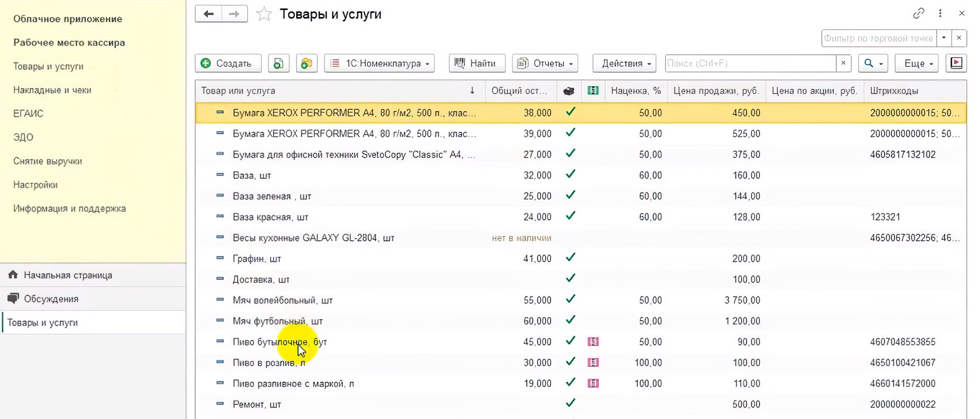Screen dimensions: 980x419
Task: Switch to the Товары и услуги open tab
Action: [94, 323]
